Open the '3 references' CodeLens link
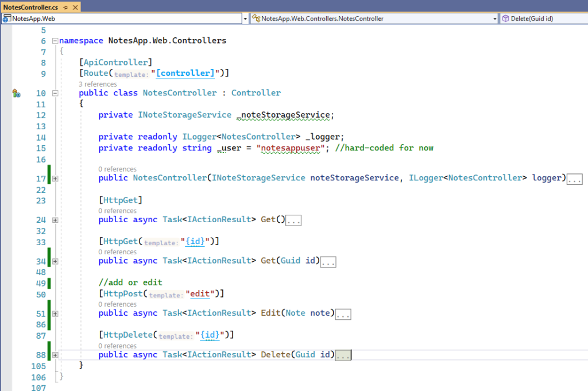 [98, 84]
